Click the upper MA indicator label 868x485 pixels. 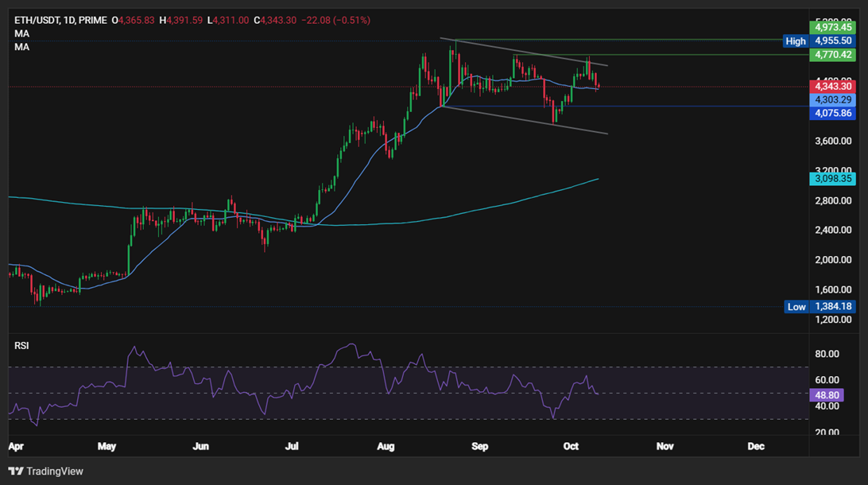point(21,34)
